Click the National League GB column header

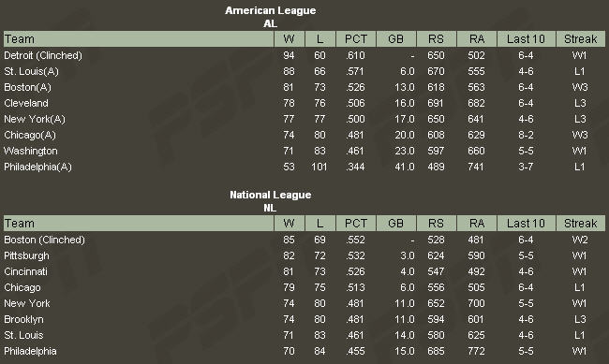tap(395, 224)
